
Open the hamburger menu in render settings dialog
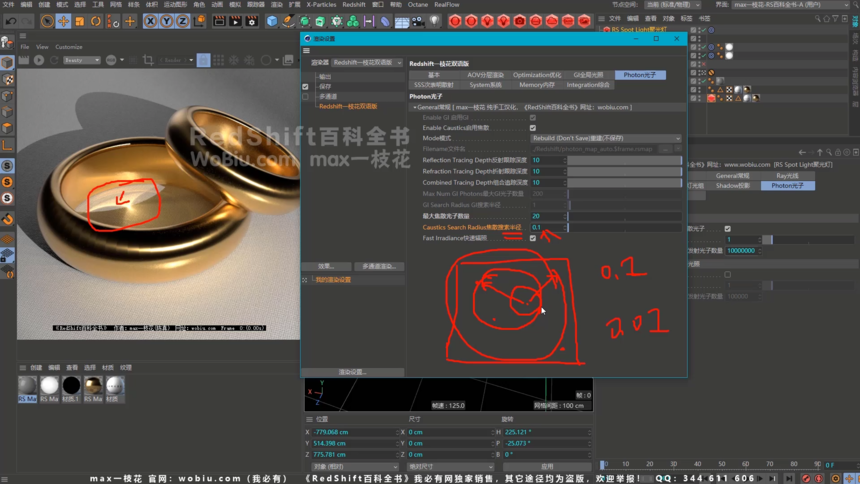point(307,50)
